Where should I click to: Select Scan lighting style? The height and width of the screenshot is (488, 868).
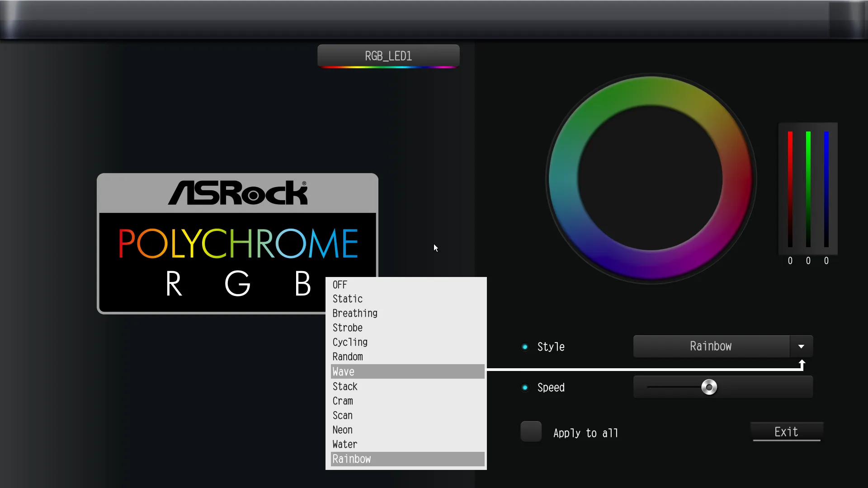pyautogui.click(x=407, y=415)
